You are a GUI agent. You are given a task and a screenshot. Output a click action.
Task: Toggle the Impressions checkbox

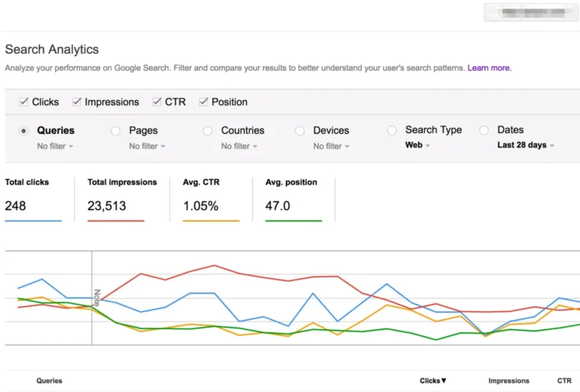77,102
